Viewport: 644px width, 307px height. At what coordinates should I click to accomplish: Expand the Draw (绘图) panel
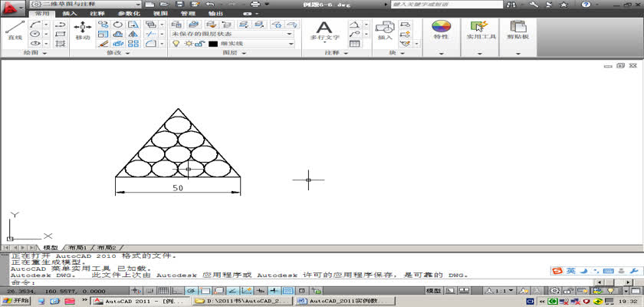34,54
